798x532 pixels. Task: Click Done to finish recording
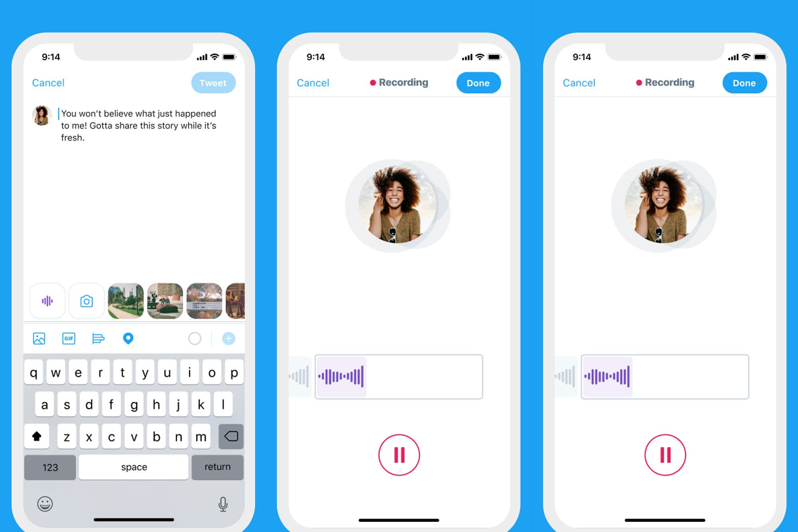click(479, 83)
